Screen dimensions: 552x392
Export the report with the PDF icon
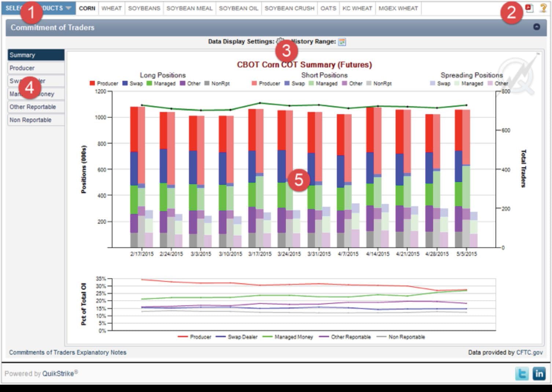tap(529, 8)
